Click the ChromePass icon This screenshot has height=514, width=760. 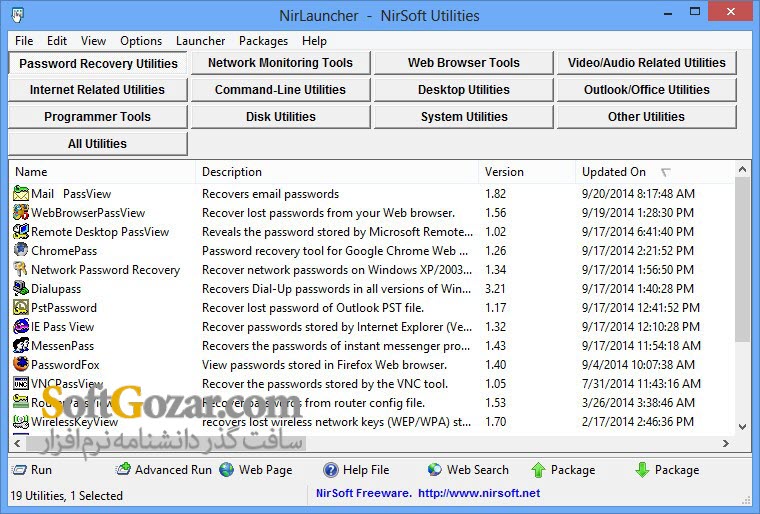click(21, 250)
